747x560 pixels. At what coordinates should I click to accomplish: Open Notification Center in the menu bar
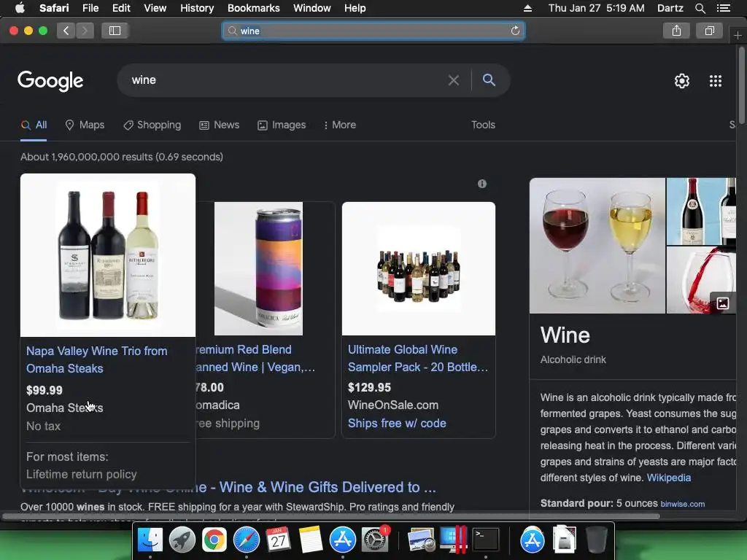coord(723,8)
